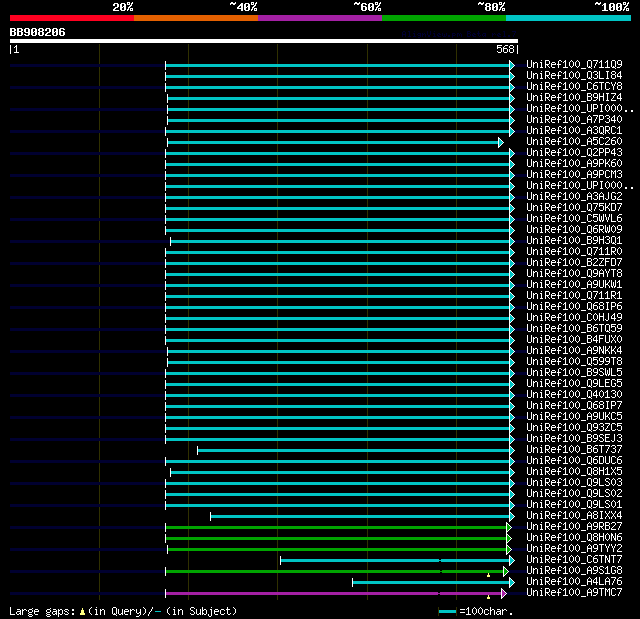Click the short cyan bar for A4LA76
Screen dimensions: 640x619
click(x=431, y=583)
